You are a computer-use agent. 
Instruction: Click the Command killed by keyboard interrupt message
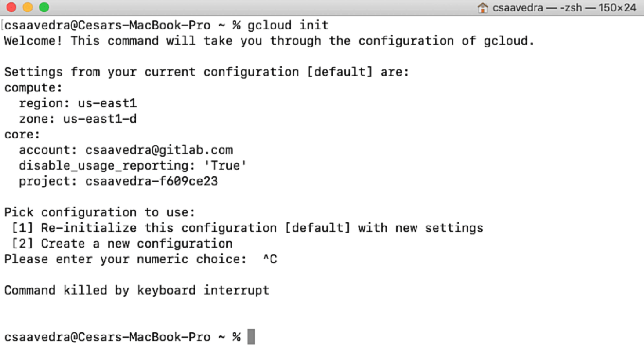click(136, 290)
